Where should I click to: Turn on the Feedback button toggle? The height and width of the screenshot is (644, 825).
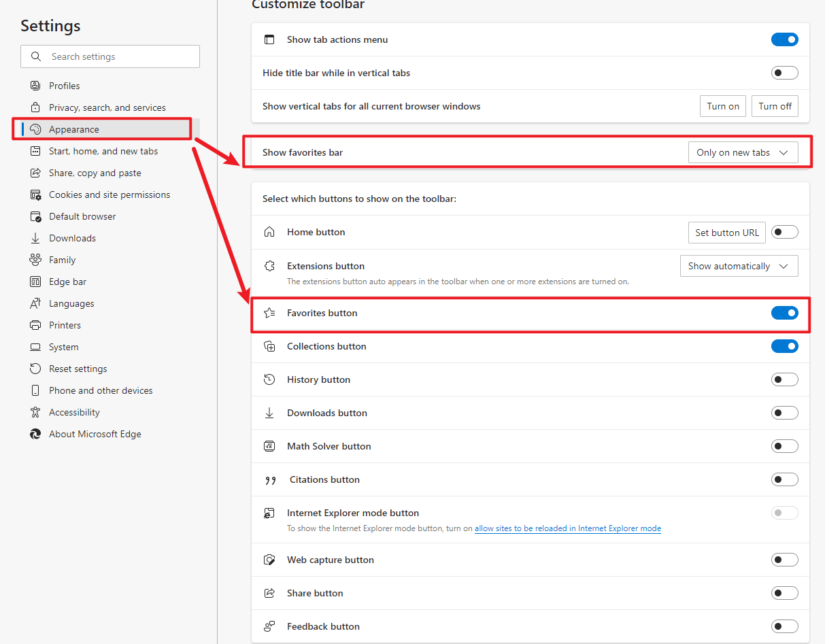pos(785,626)
